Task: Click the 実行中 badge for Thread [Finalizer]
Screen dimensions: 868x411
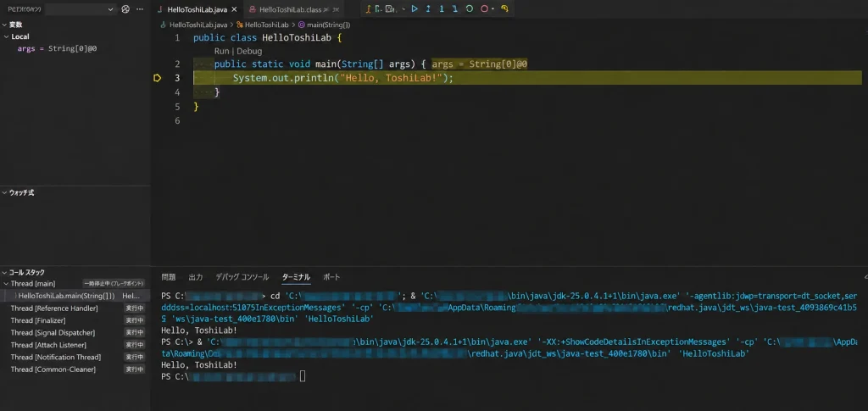Action: [x=134, y=320]
